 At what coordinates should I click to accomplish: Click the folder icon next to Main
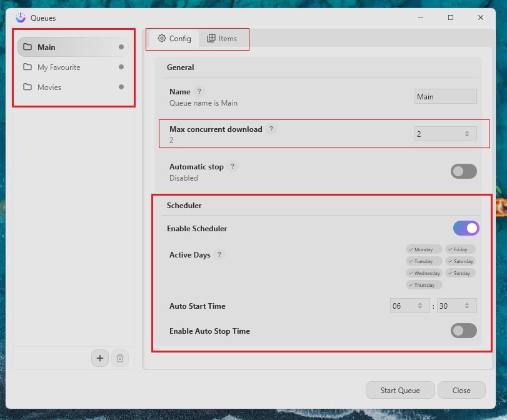[x=28, y=47]
